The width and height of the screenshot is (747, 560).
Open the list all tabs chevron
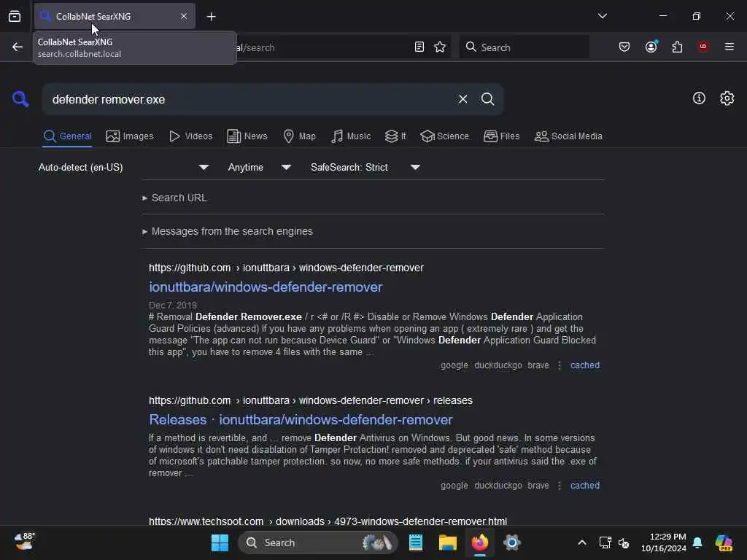602,16
